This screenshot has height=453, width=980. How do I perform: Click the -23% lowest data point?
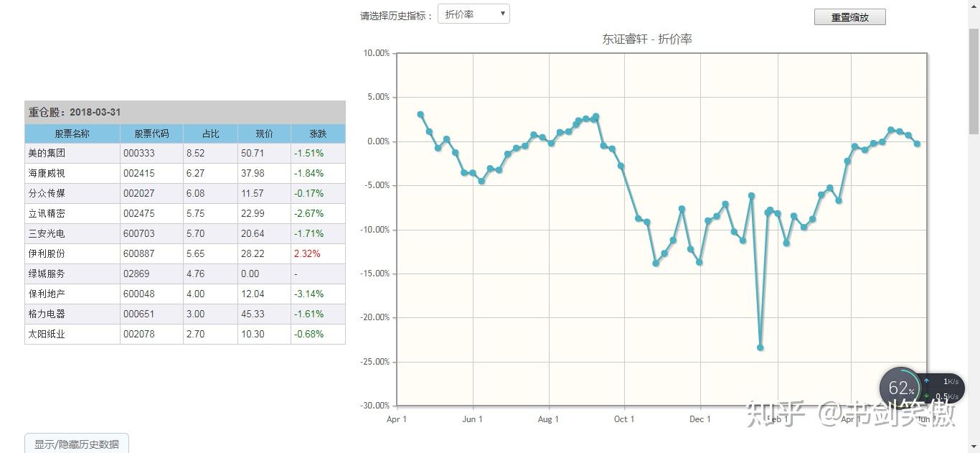click(x=760, y=347)
